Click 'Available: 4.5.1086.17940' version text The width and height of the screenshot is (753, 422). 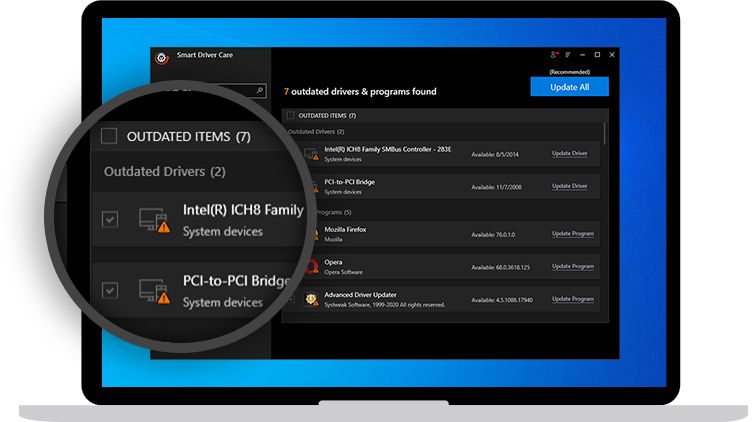[x=502, y=300]
